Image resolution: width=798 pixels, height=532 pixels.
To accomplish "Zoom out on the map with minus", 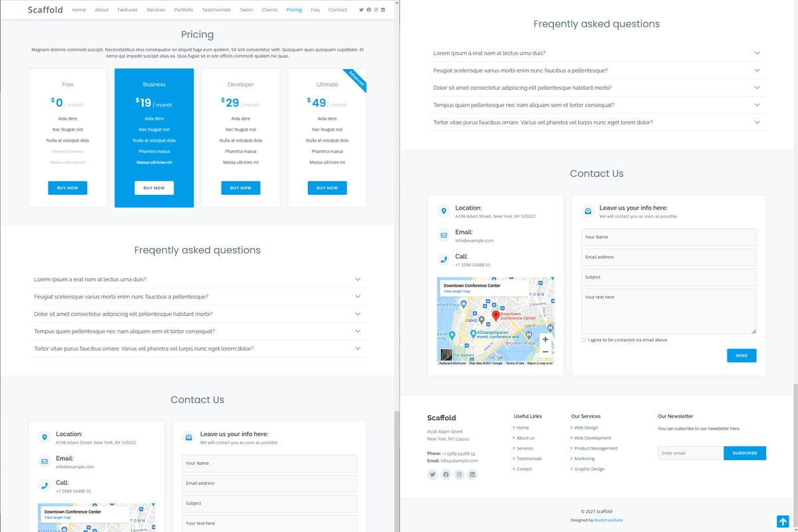I will point(545,352).
